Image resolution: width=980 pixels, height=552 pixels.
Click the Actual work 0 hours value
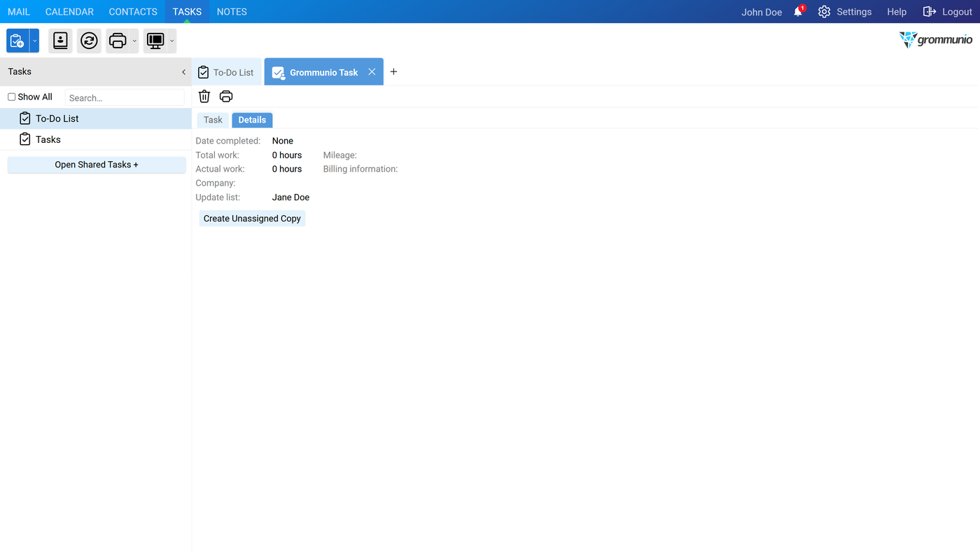(287, 169)
